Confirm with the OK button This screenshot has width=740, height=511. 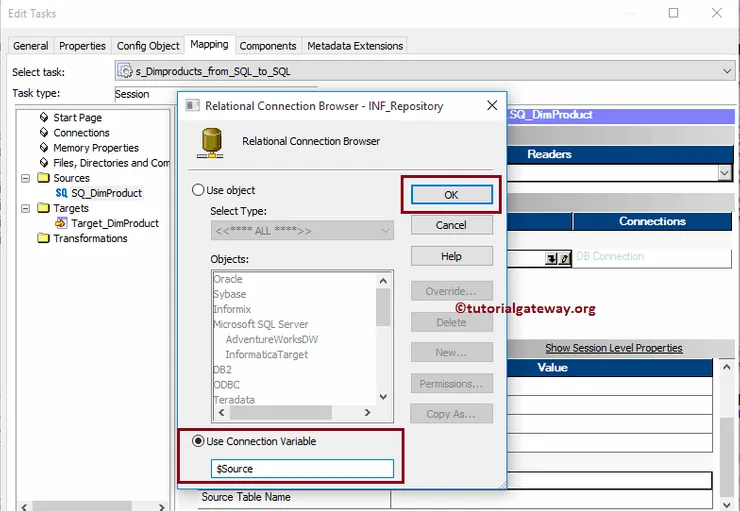click(x=451, y=195)
